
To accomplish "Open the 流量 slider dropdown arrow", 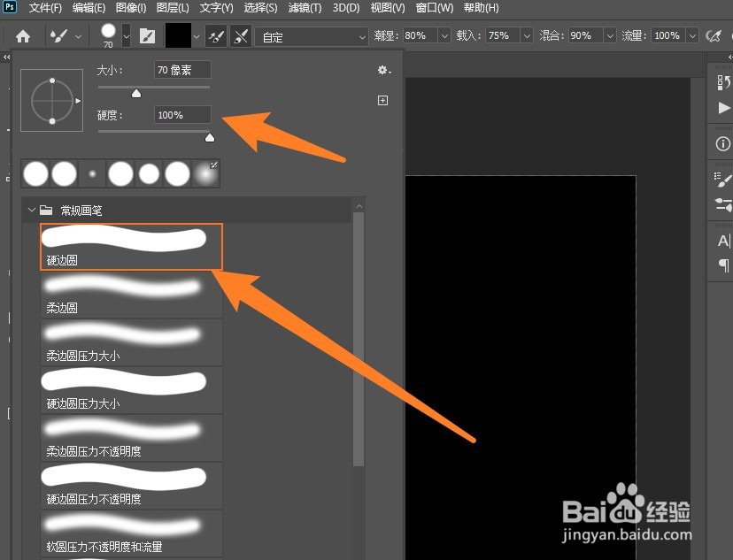I will [x=693, y=35].
